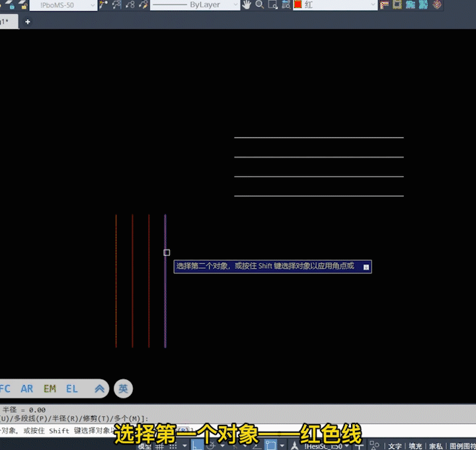The image size is (476, 450).
Task: Click the FC shortcut on input toolbar
Action: pyautogui.click(x=5, y=388)
